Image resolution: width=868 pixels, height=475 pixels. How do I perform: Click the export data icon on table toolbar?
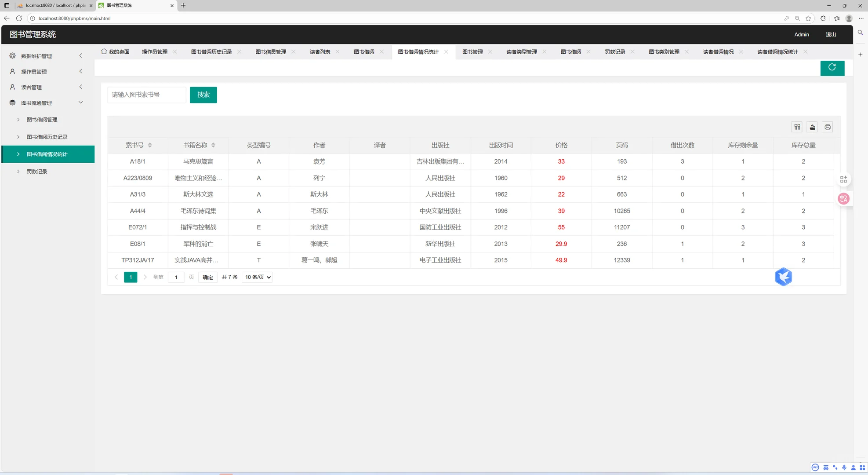coord(812,127)
